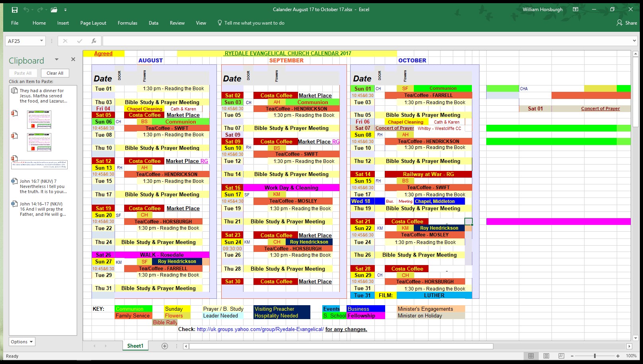Add a new sheet with plus icon
The width and height of the screenshot is (643, 364).
coord(165,346)
